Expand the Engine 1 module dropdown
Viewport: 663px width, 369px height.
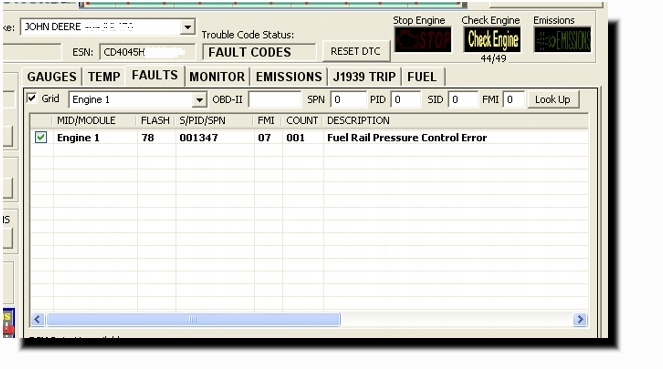click(199, 100)
